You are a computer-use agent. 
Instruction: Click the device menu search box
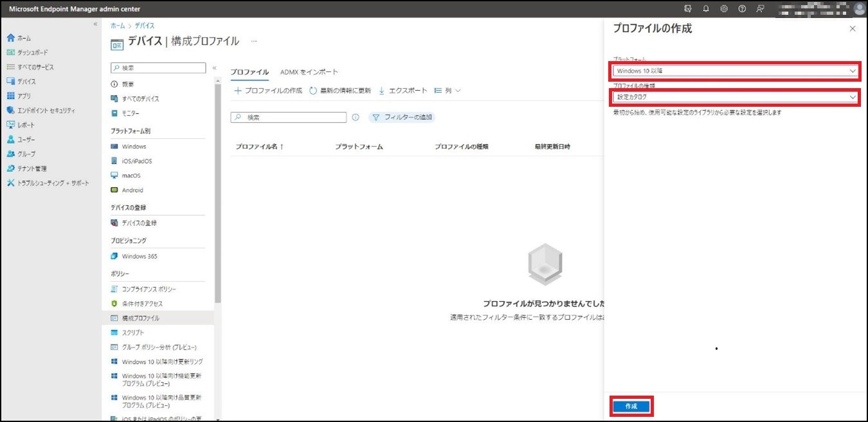pyautogui.click(x=158, y=68)
